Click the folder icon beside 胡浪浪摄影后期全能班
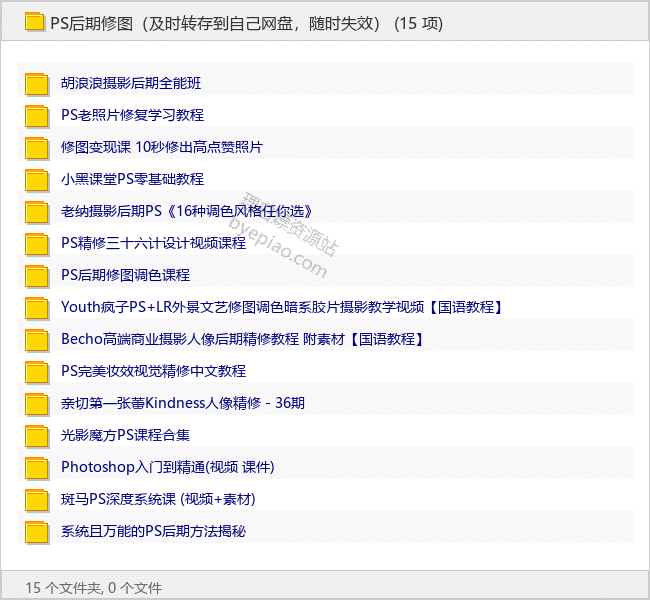 click(x=36, y=84)
